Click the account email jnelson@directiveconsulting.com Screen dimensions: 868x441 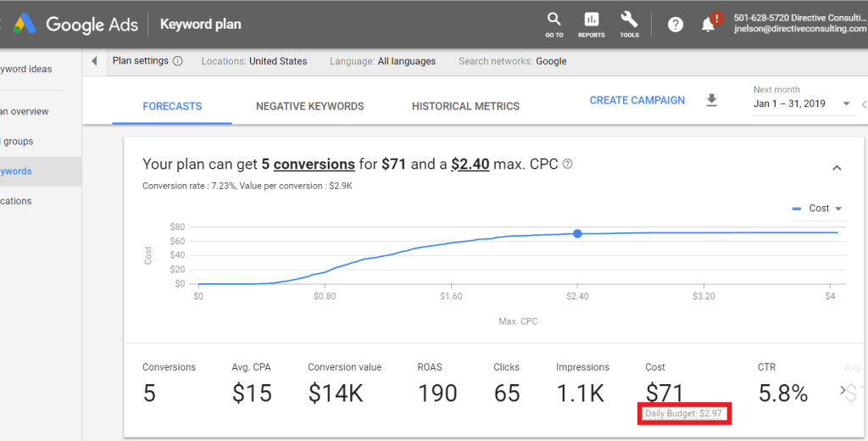click(800, 29)
